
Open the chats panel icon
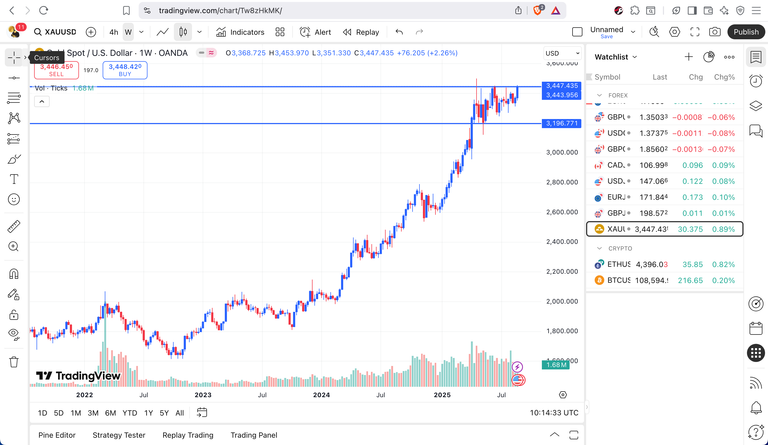tap(756, 130)
